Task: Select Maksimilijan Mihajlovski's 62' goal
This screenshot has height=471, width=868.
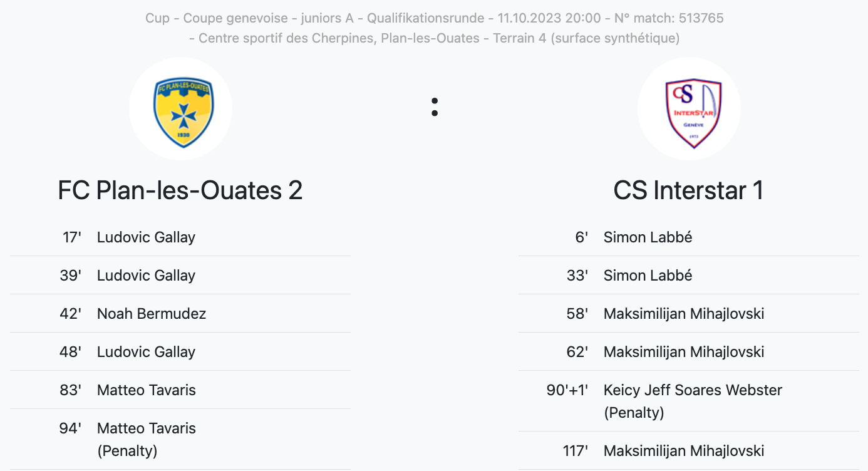Action: click(x=684, y=352)
